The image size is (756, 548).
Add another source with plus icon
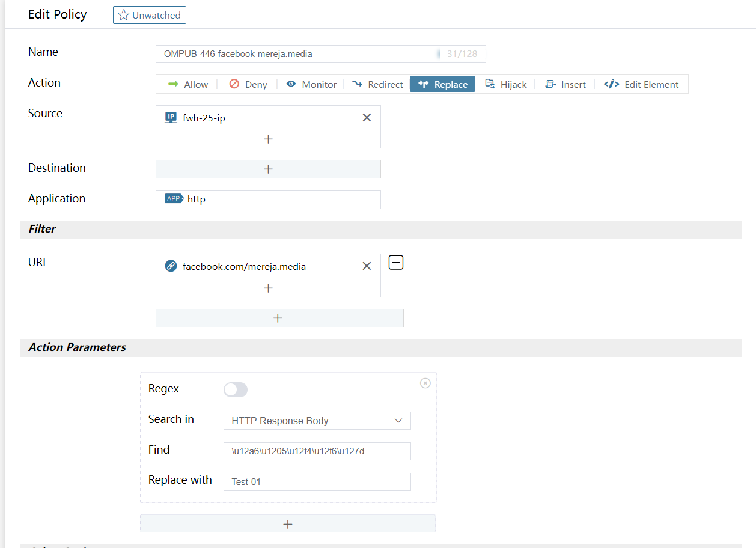pos(268,139)
